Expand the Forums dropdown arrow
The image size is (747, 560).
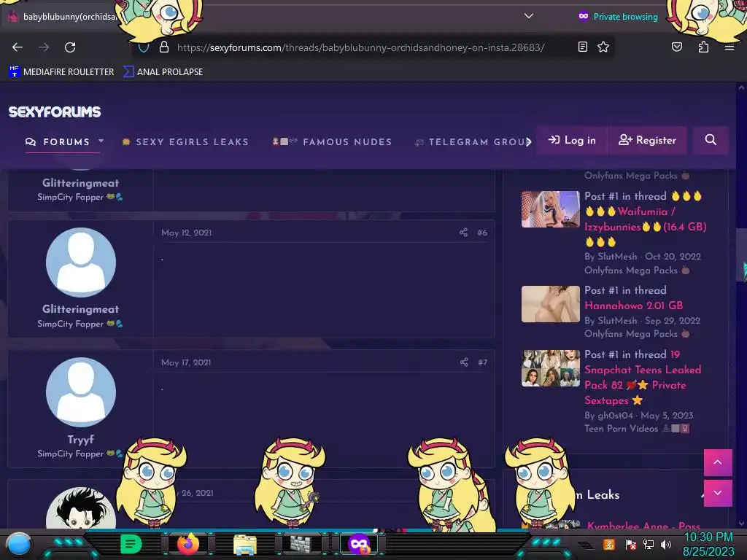pos(101,141)
